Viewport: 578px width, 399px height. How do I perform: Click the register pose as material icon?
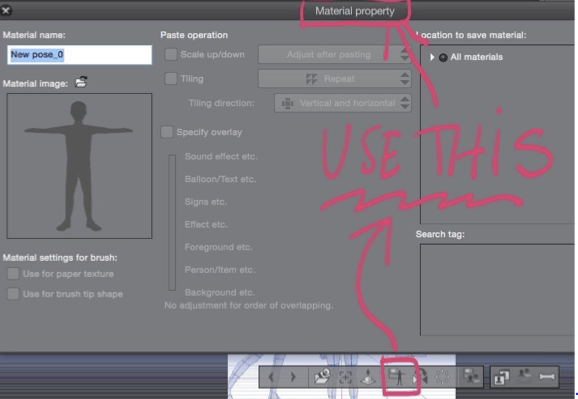click(397, 377)
